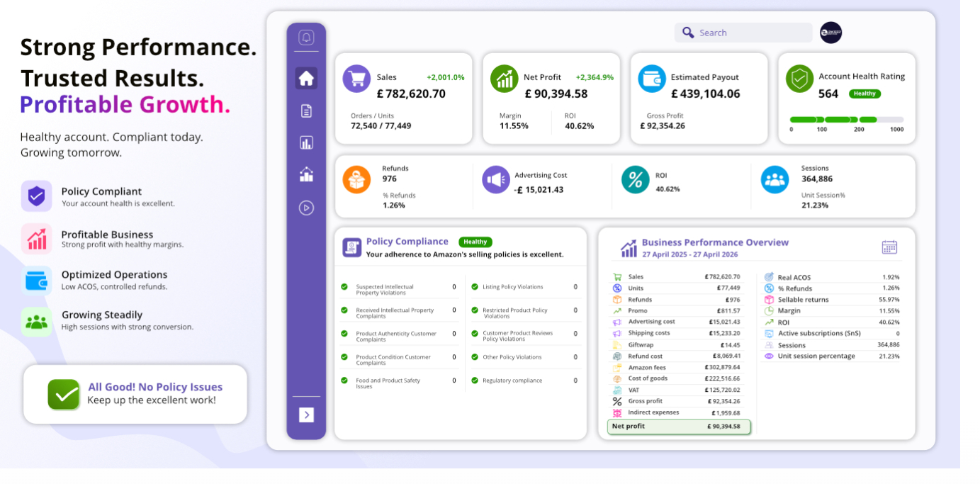This screenshot has width=980, height=484.
Task: Click check for Listing Policy Violations
Action: coord(475,287)
